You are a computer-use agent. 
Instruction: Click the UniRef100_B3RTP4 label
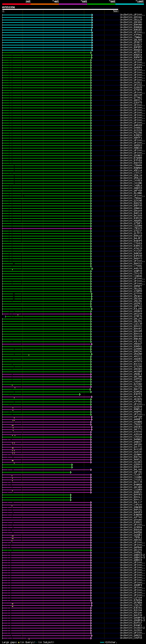131,395
